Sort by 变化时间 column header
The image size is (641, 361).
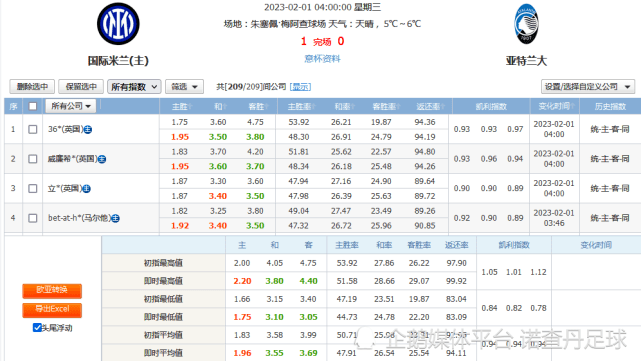tap(556, 106)
